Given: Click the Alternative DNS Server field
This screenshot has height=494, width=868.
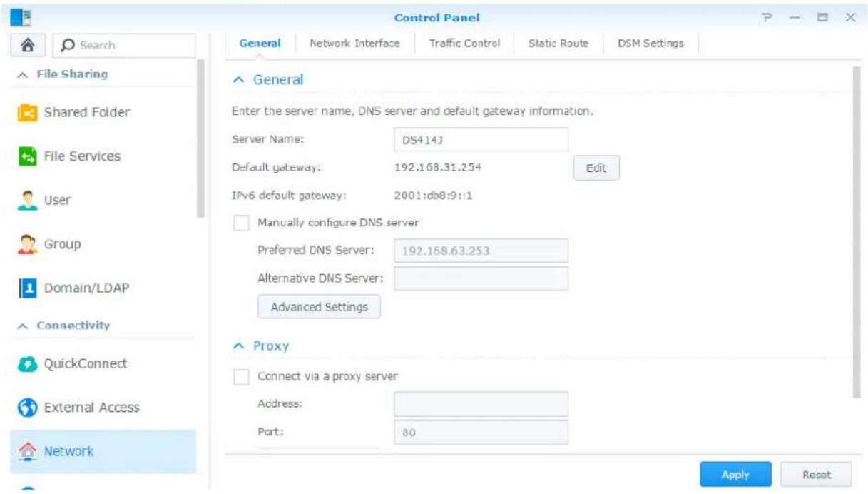Looking at the screenshot, I should 481,278.
